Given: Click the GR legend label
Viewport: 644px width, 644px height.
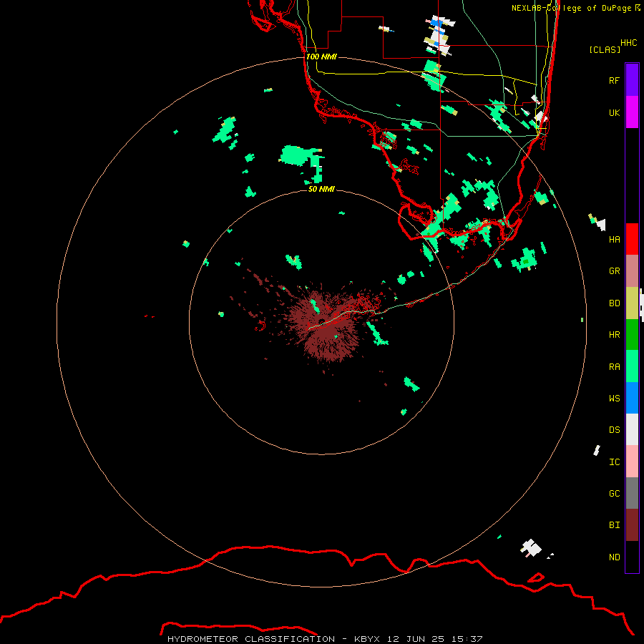Looking at the screenshot, I should (x=614, y=271).
